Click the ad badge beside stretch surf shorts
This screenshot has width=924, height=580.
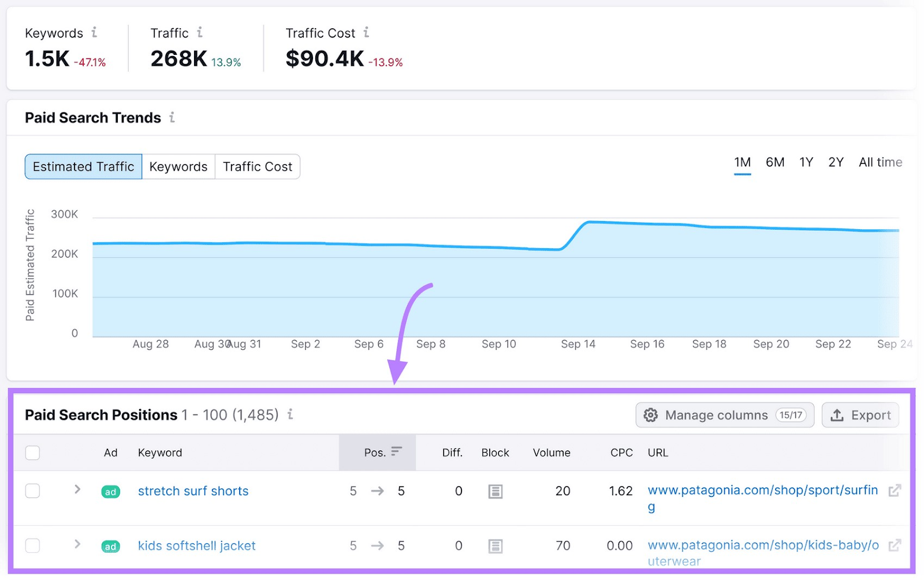pyautogui.click(x=110, y=491)
